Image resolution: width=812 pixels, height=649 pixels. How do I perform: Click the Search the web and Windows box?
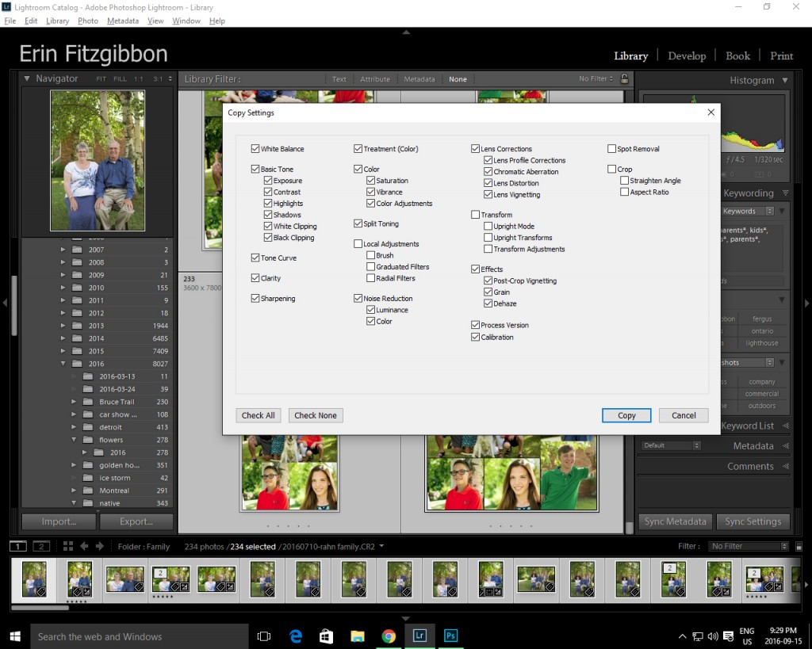point(140,636)
